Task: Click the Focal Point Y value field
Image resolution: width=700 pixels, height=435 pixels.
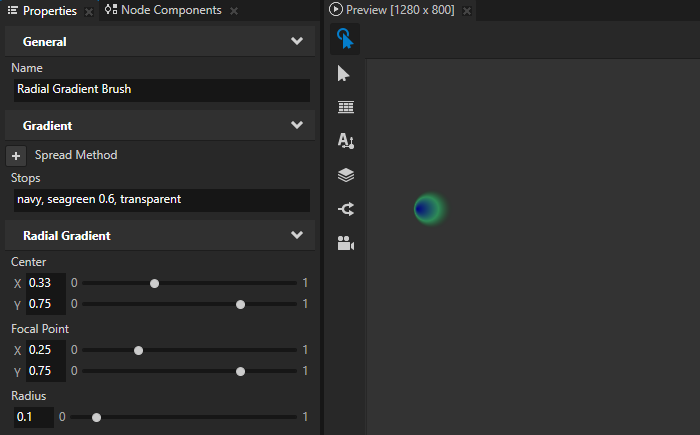Action: (x=46, y=371)
